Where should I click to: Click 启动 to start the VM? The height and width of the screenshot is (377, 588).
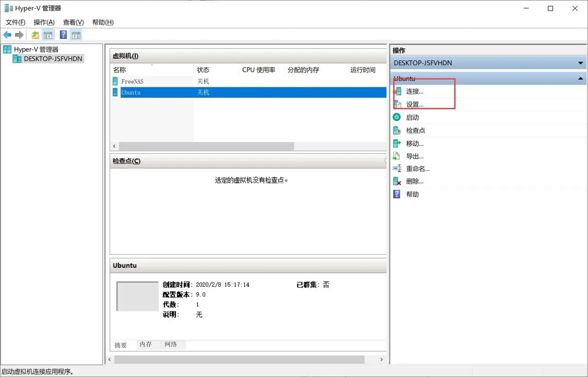click(x=413, y=117)
